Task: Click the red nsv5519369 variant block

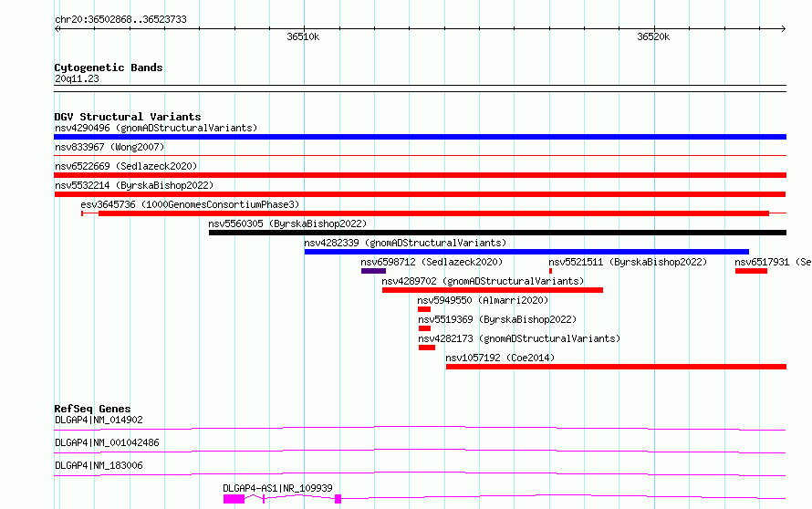Action: pos(424,328)
